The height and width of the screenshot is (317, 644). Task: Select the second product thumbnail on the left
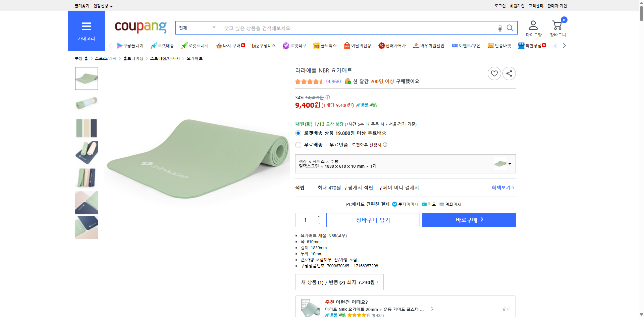(x=86, y=103)
